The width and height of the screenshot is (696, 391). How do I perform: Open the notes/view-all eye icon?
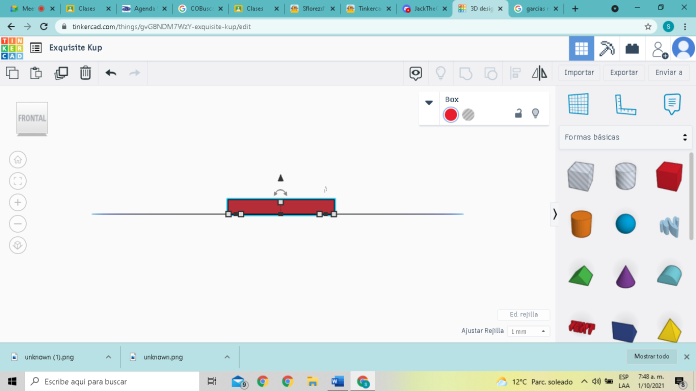415,73
